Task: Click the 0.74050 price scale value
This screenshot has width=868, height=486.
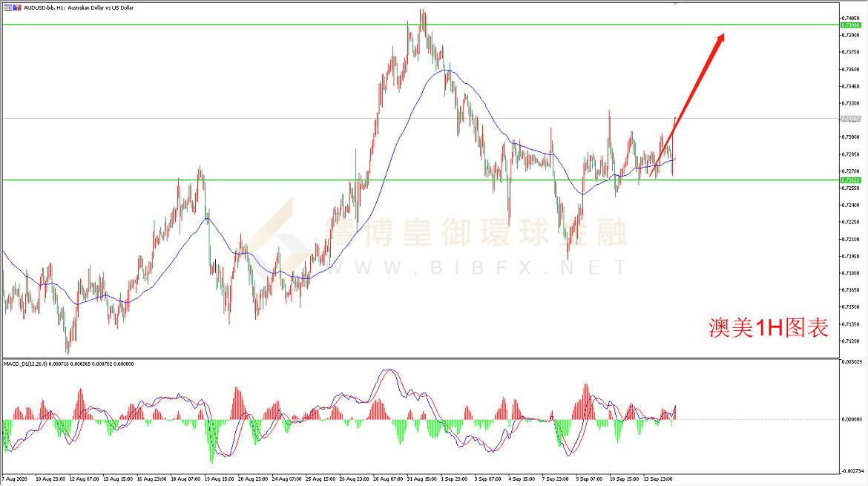Action: [850, 19]
